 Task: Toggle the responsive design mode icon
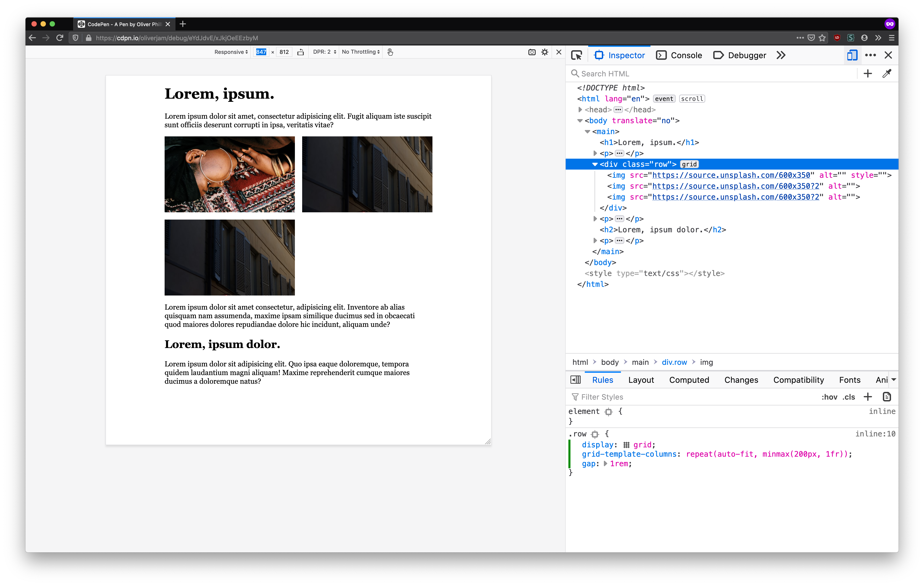(852, 55)
